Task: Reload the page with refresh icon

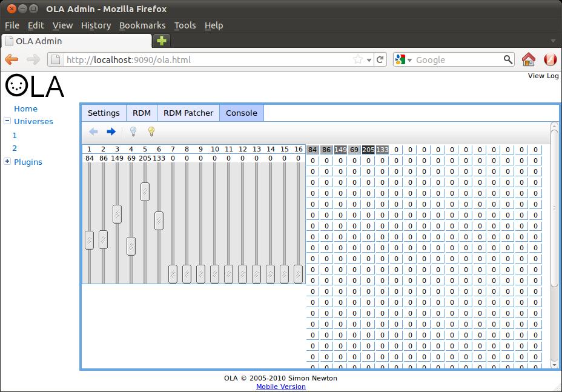Action: (x=380, y=59)
